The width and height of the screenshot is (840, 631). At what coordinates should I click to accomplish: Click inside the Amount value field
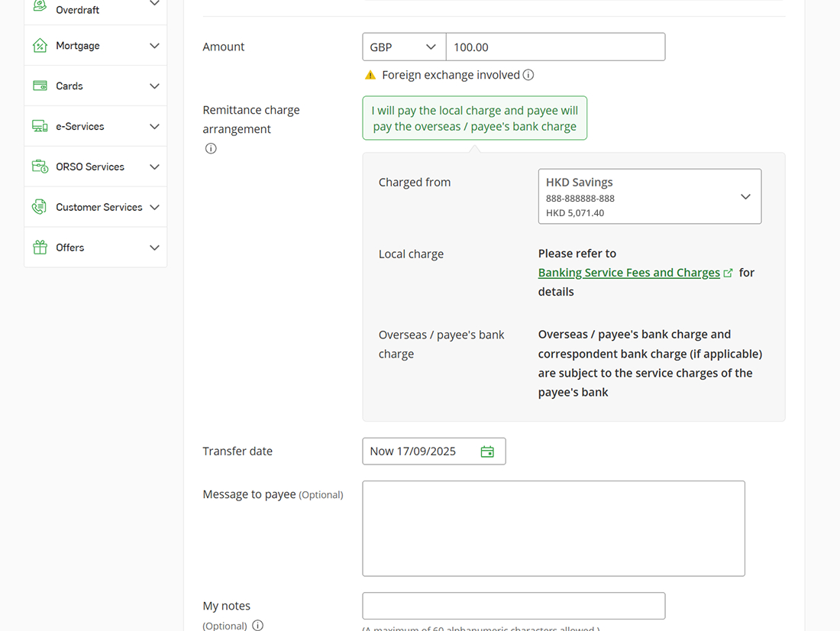click(x=555, y=47)
